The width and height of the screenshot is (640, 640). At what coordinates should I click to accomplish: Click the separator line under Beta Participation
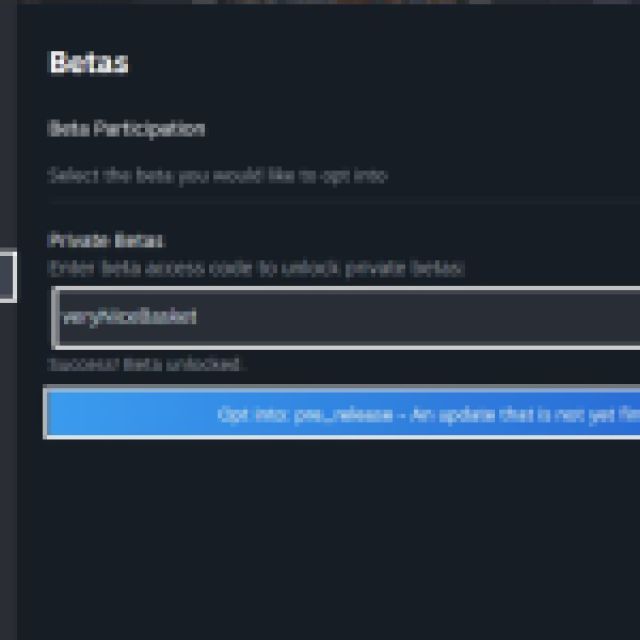pos(340,201)
